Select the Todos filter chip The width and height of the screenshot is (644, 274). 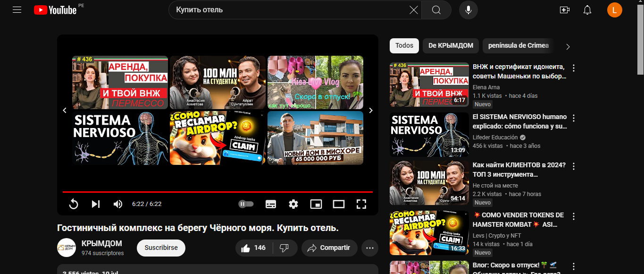coord(404,46)
